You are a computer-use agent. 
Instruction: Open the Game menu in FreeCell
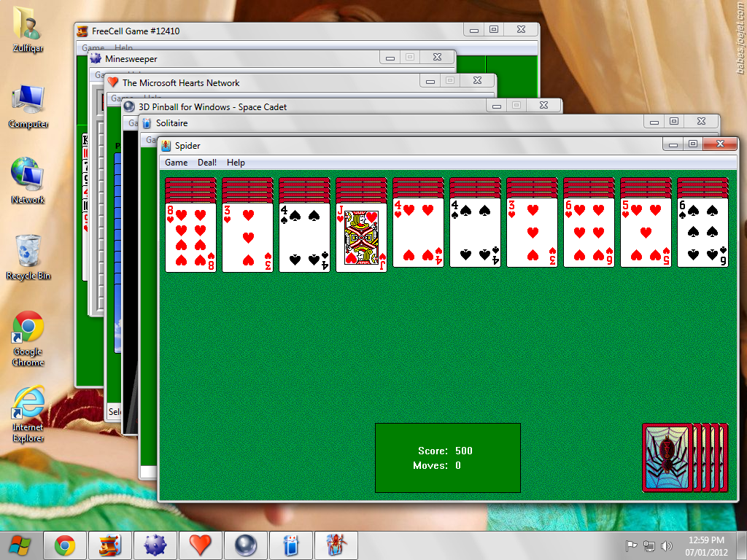pos(93,47)
